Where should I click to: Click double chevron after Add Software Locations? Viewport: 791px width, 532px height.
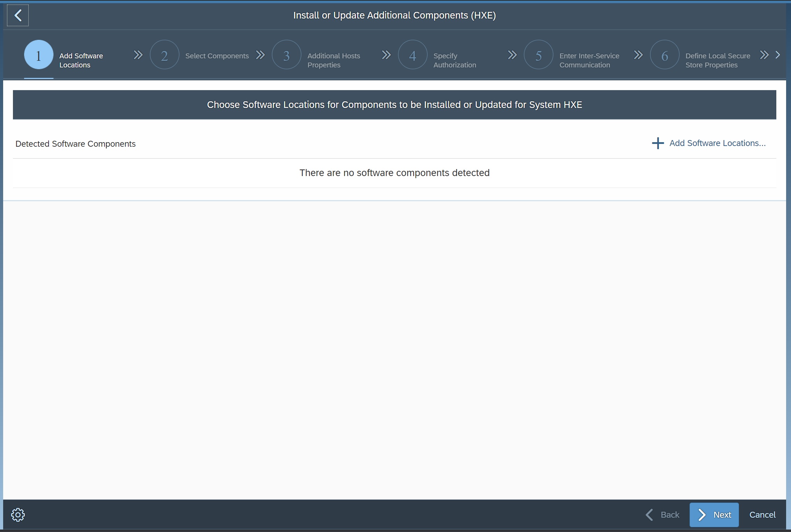[138, 55]
